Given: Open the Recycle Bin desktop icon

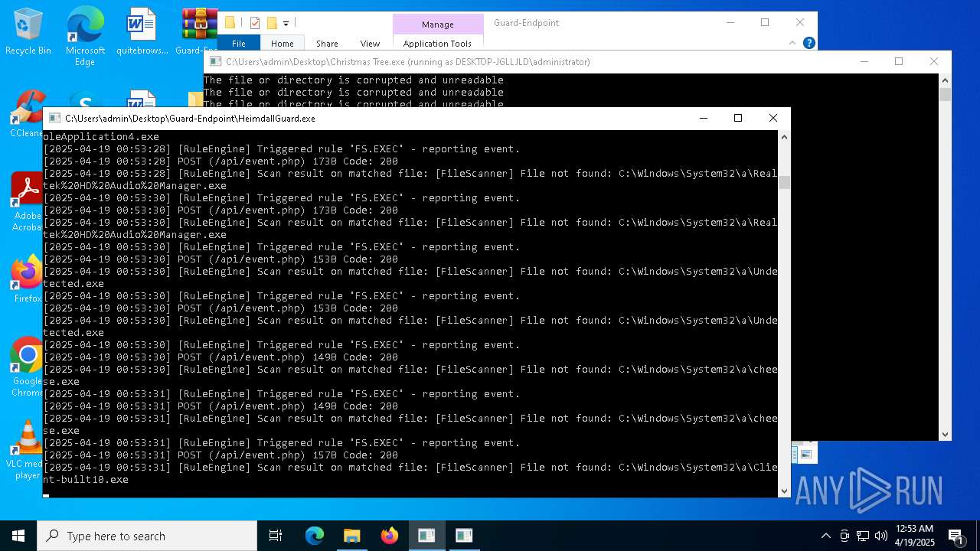Looking at the screenshot, I should point(28,32).
